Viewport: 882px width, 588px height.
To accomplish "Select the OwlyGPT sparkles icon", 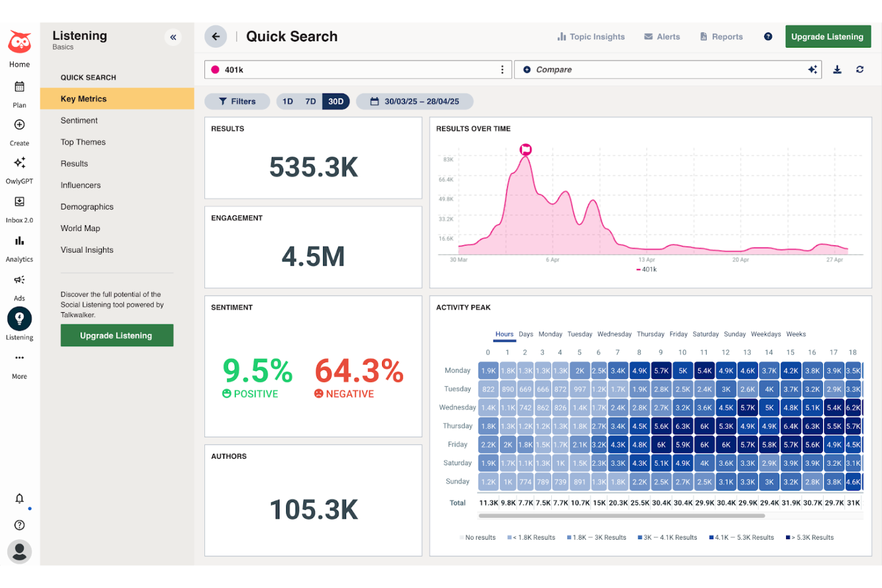I will click(x=19, y=163).
